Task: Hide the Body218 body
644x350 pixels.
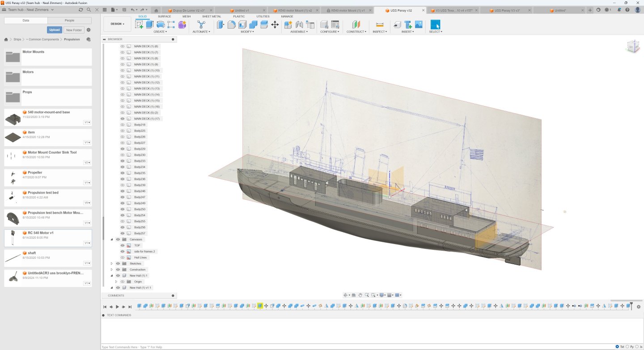Action: 123,125
